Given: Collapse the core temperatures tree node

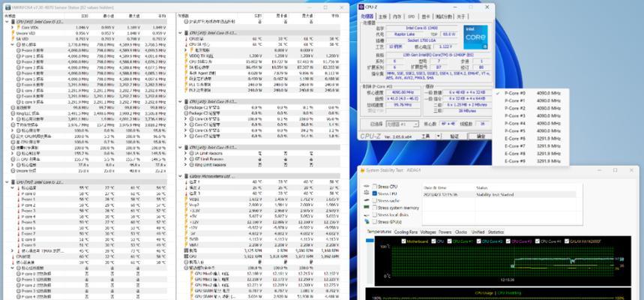Looking at the screenshot, I should [x=13, y=187].
